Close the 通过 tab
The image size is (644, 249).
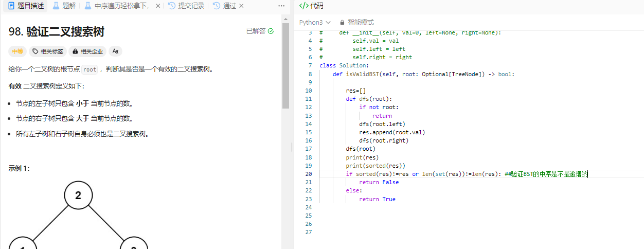click(x=241, y=6)
